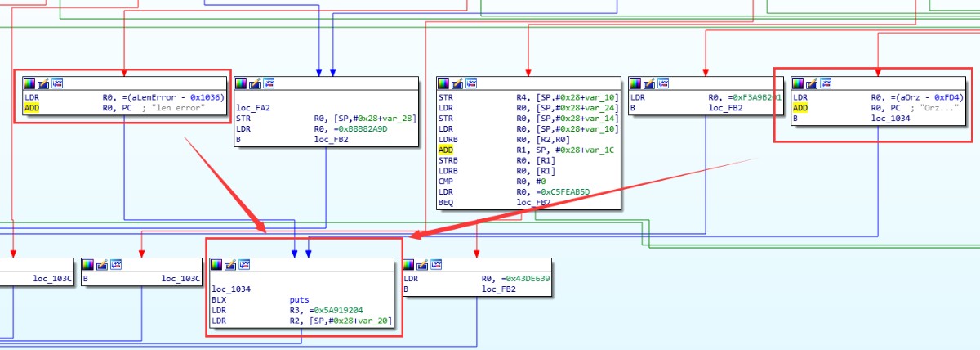Set node color on the loc_1034 block
Screen dimensions: 980x350
(x=217, y=265)
